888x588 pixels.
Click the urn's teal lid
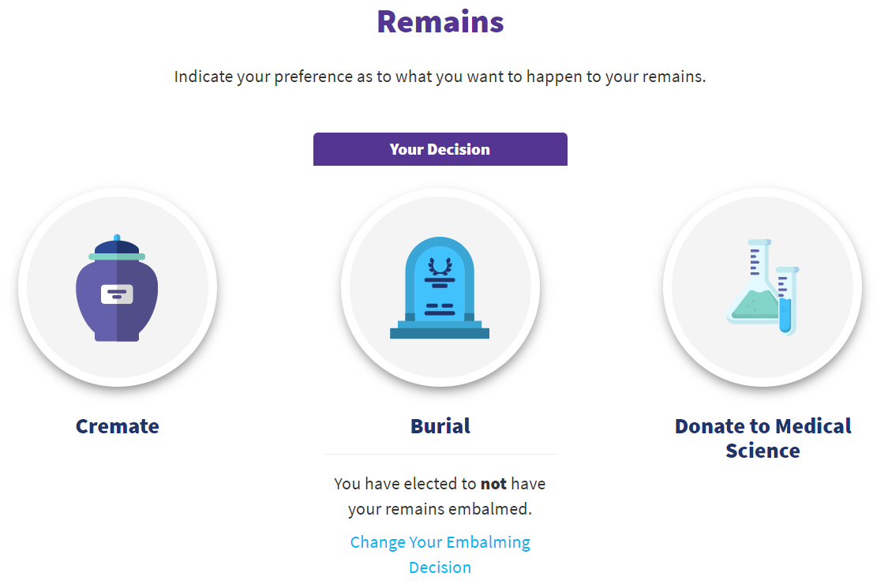tap(117, 256)
